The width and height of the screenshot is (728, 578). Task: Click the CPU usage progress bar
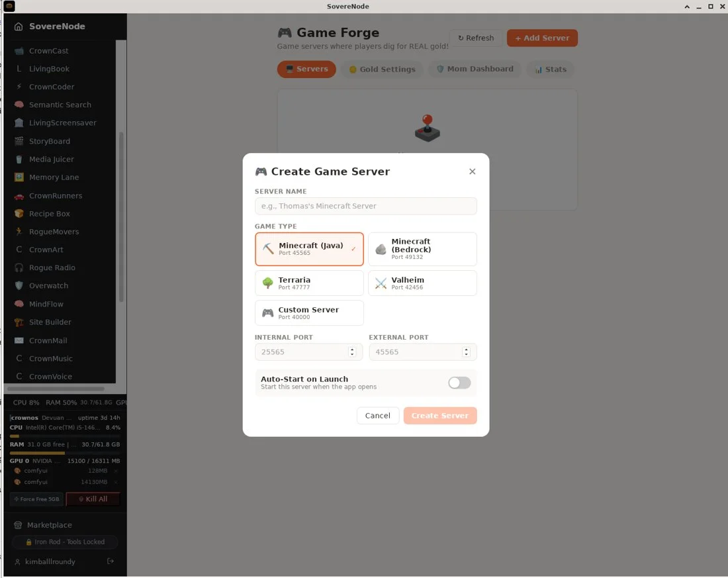click(x=65, y=436)
